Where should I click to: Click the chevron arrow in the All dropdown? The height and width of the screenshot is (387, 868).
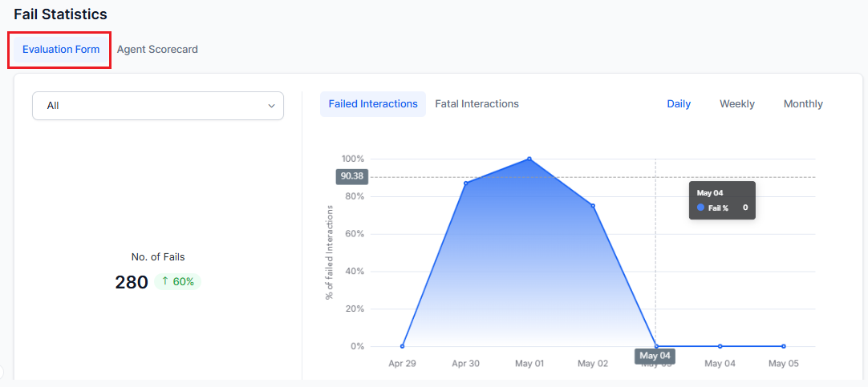point(270,106)
